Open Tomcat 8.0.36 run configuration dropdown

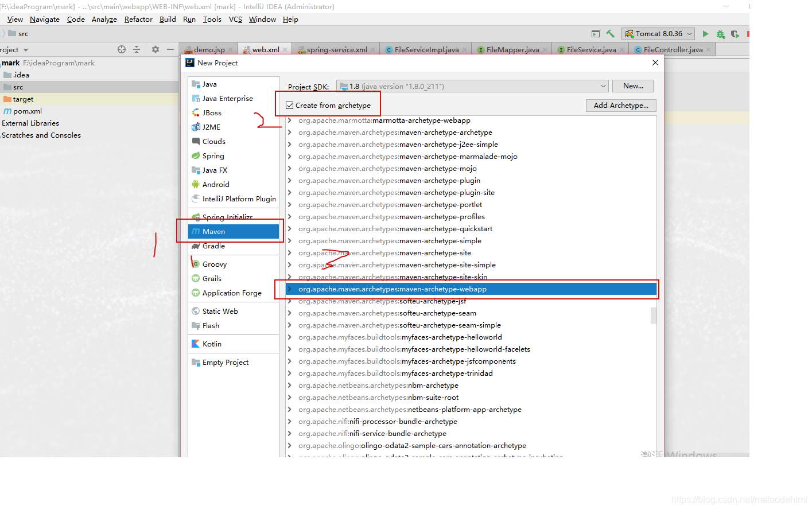click(x=658, y=34)
